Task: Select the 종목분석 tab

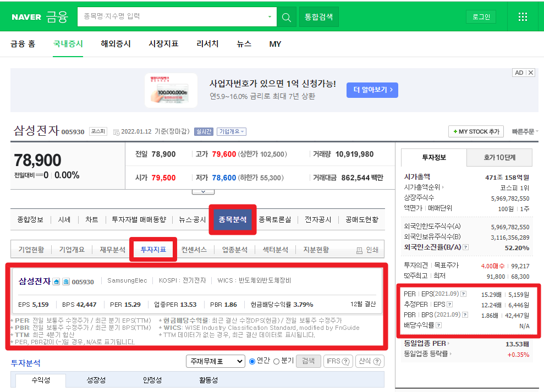Action: (x=233, y=219)
